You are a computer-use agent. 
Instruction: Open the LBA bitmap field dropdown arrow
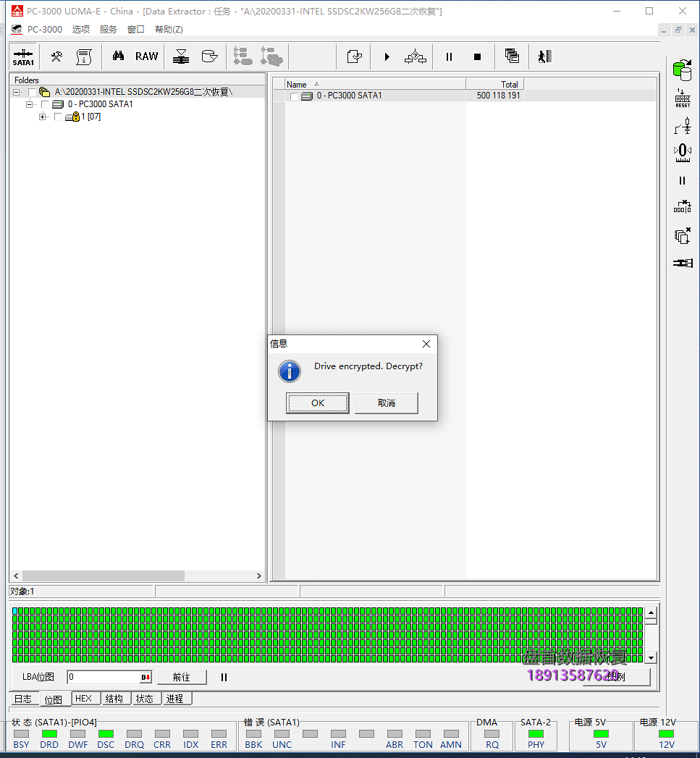[x=146, y=677]
